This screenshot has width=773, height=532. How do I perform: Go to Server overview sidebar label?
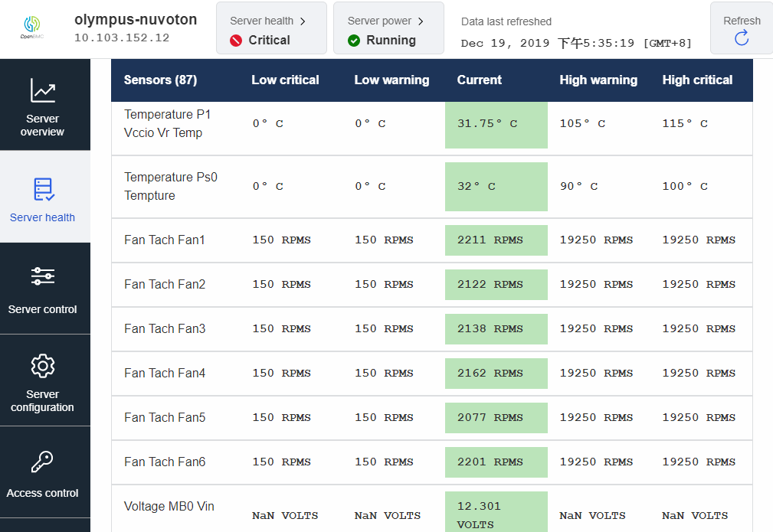(x=43, y=126)
